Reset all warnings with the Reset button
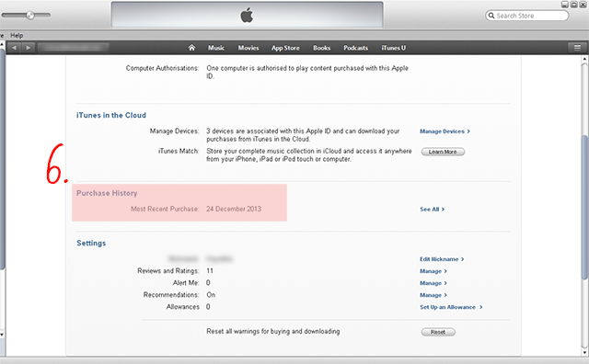Screen dimensions: 589x364 (x=438, y=332)
